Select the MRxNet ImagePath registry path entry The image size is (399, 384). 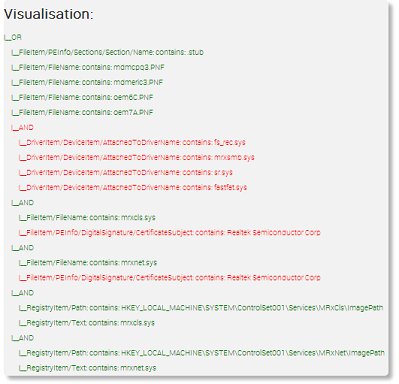[x=202, y=353]
